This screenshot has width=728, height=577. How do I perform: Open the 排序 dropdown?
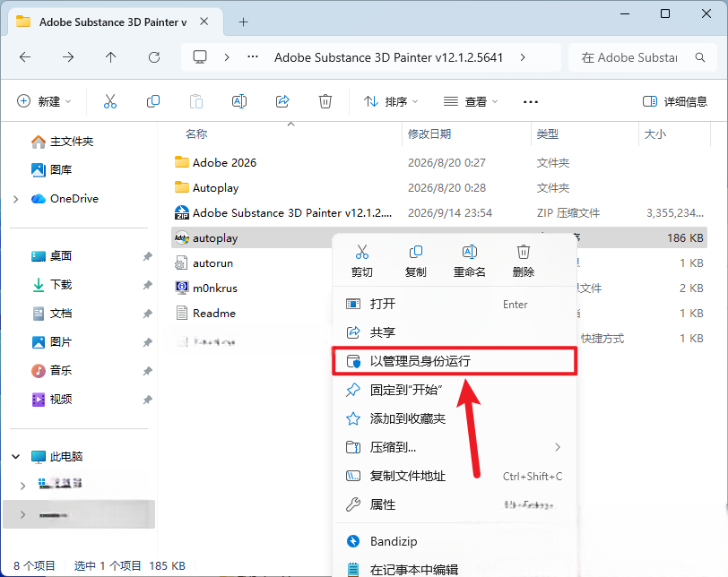[391, 101]
